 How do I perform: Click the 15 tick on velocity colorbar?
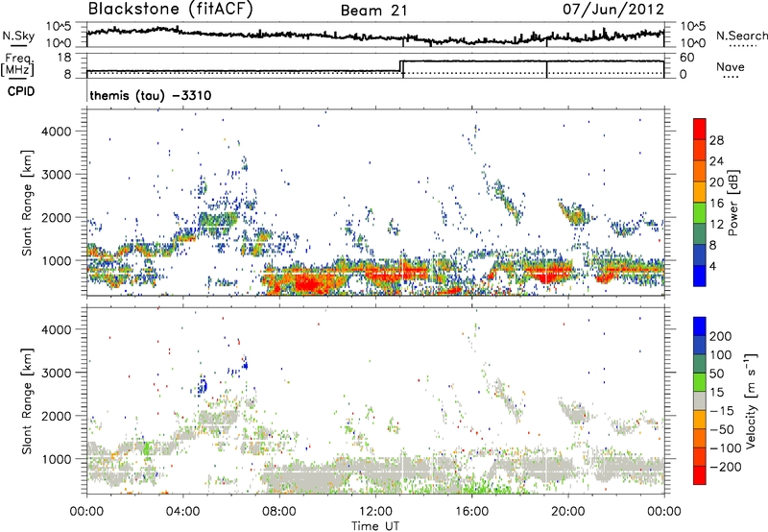pyautogui.click(x=716, y=393)
